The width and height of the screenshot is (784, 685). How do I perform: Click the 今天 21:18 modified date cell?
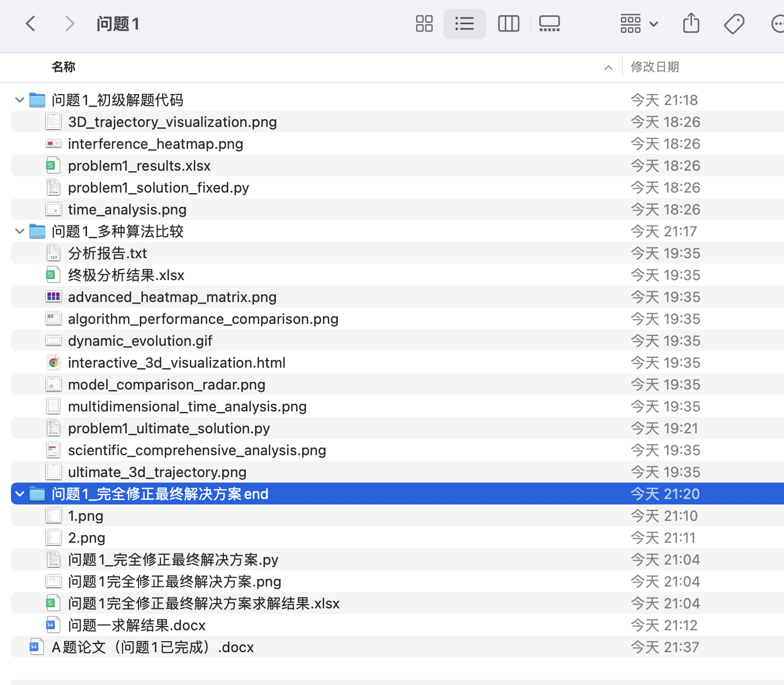tap(664, 100)
